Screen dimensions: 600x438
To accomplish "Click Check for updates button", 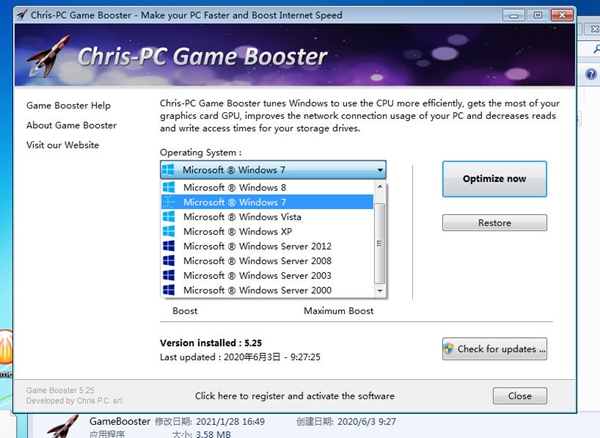I will click(494, 349).
